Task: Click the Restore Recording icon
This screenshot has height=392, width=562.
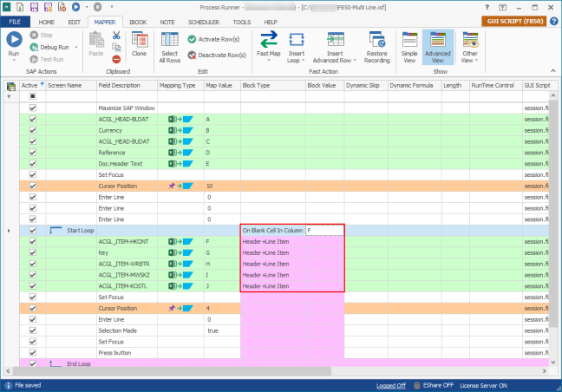Action: 377,39
